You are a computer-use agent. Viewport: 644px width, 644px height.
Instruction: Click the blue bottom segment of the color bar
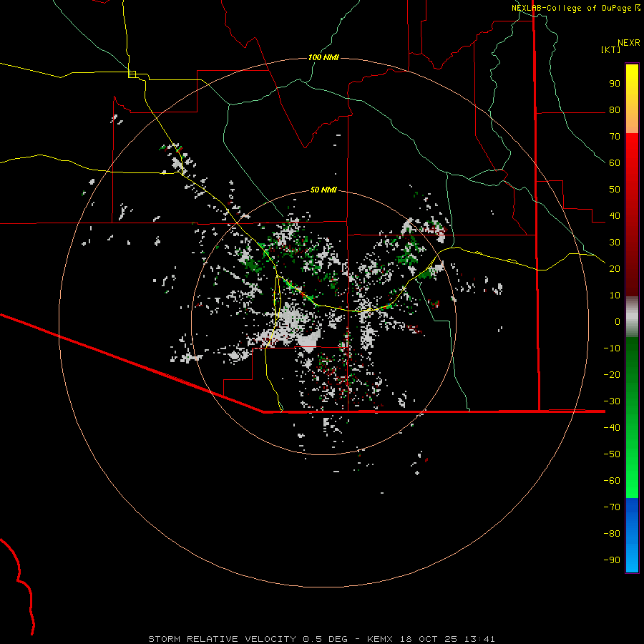click(x=632, y=535)
